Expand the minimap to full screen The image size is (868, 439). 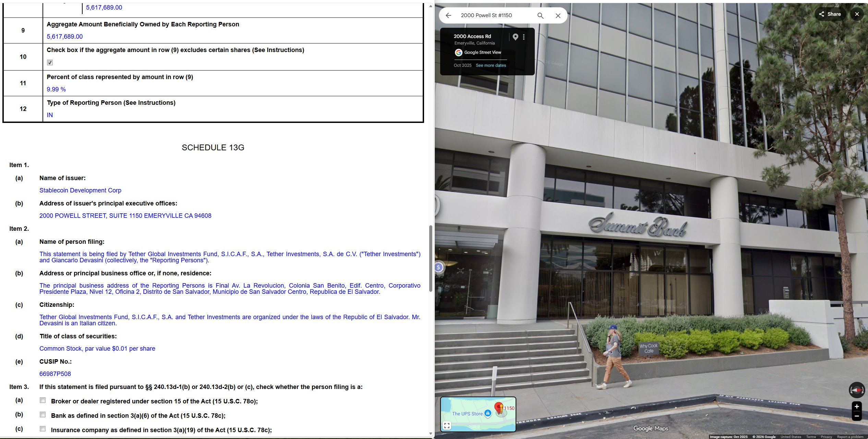[447, 426]
